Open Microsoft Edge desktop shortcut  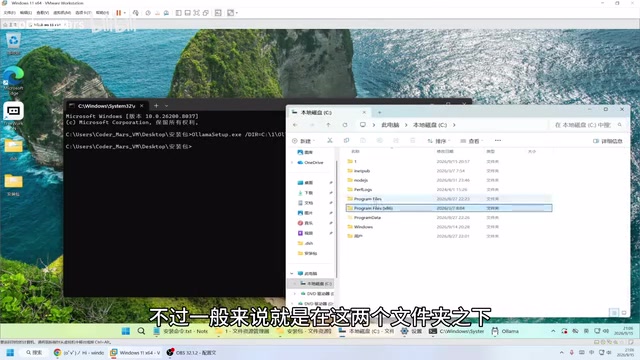coord(13,81)
